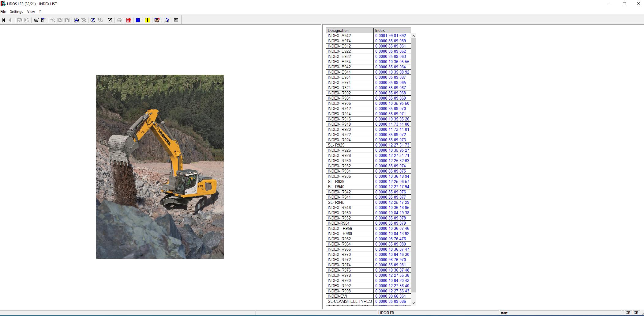The width and height of the screenshot is (644, 316).
Task: Click the zoom magnifier icon
Action: tap(53, 20)
